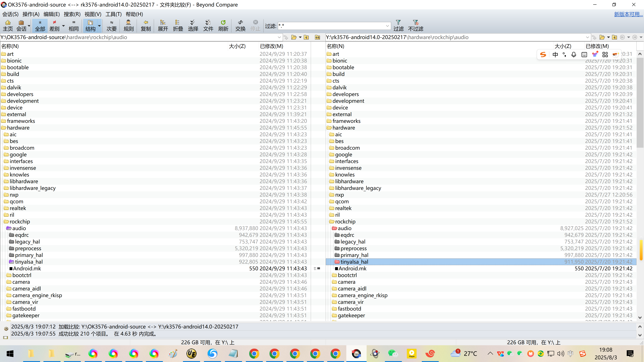Click the log panel scroll-up arrow

pyautogui.click(x=640, y=327)
